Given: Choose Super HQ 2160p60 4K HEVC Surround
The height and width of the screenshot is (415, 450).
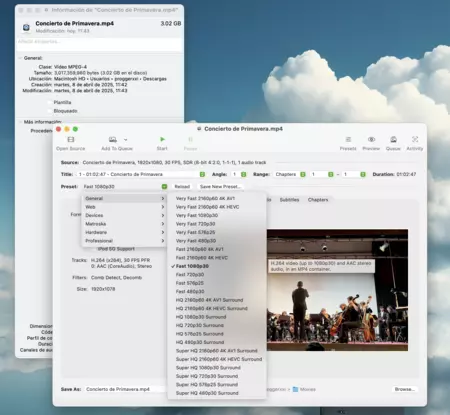Looking at the screenshot, I should 217,359.
